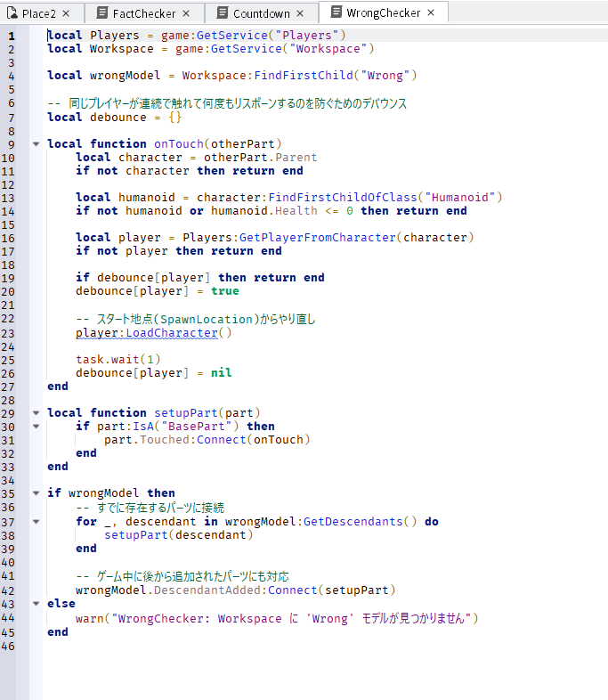The width and height of the screenshot is (608, 700).
Task: Click 'humanoid.Health' on line 14
Action: coord(264,211)
